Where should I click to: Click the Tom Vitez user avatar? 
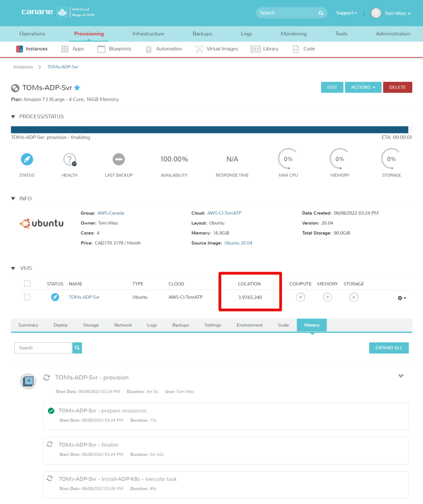tap(376, 13)
